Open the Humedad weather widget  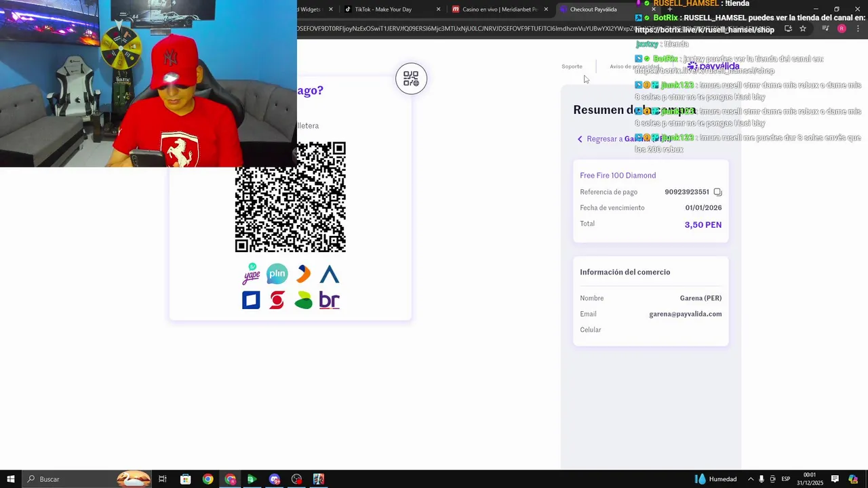(716, 479)
